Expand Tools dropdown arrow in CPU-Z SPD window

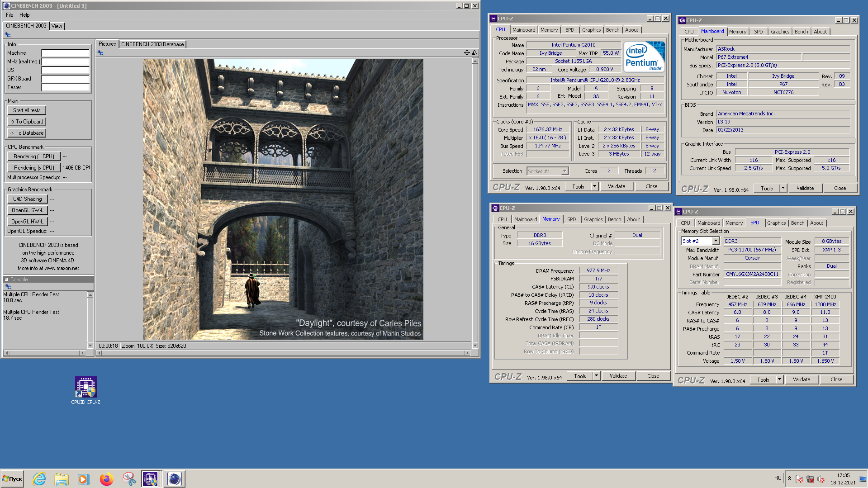(x=780, y=379)
